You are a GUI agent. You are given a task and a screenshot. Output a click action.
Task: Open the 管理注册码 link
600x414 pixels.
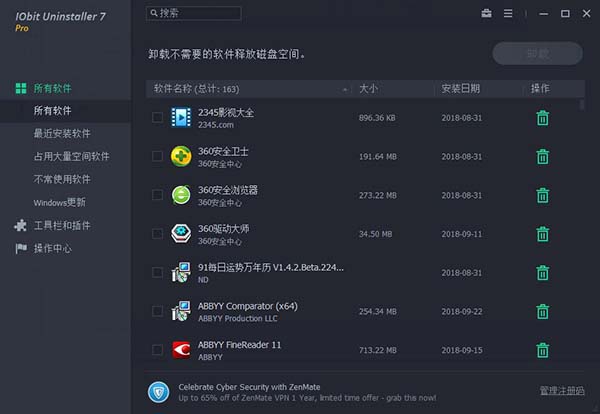(x=562, y=390)
